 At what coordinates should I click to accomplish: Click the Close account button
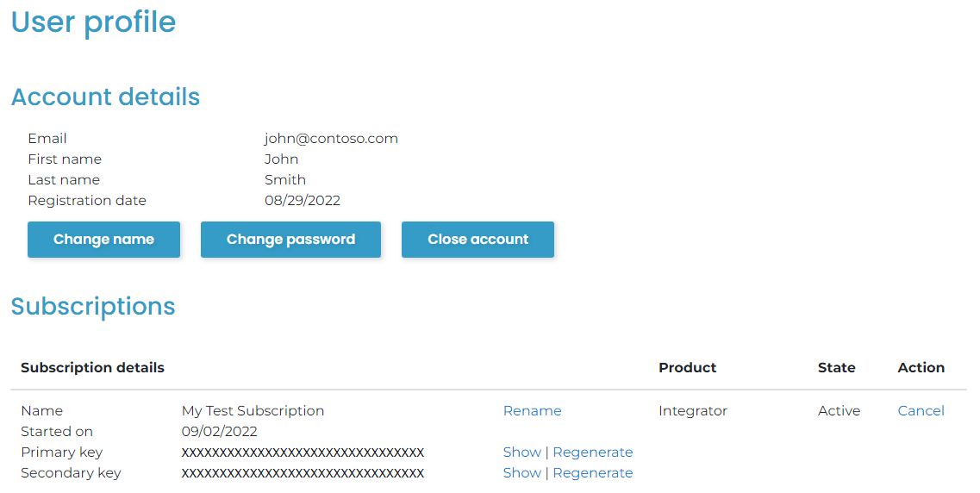click(478, 240)
